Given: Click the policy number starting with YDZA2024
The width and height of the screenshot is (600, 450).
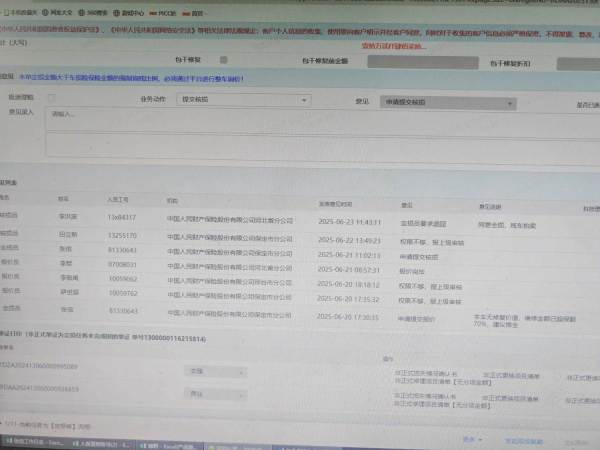Looking at the screenshot, I should click(38, 366).
